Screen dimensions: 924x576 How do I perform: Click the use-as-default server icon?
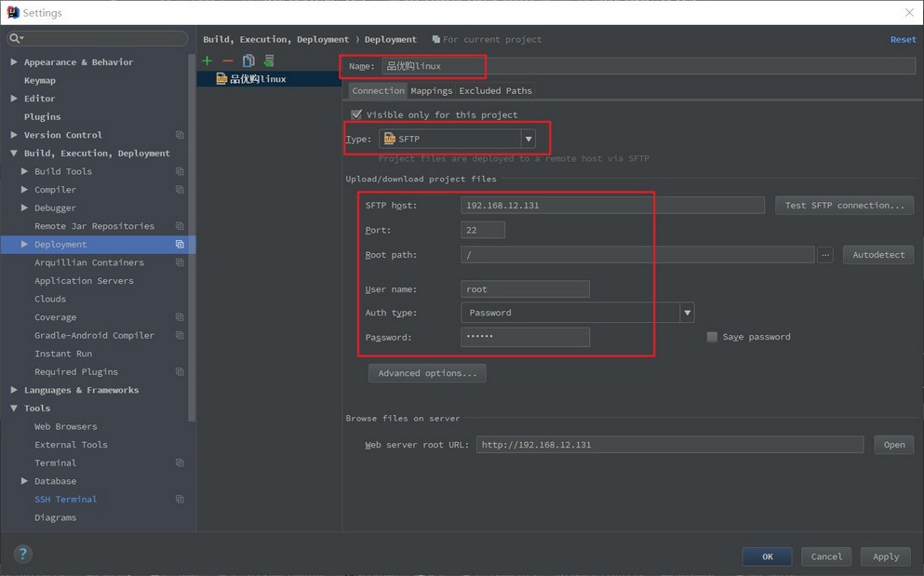pos(269,60)
